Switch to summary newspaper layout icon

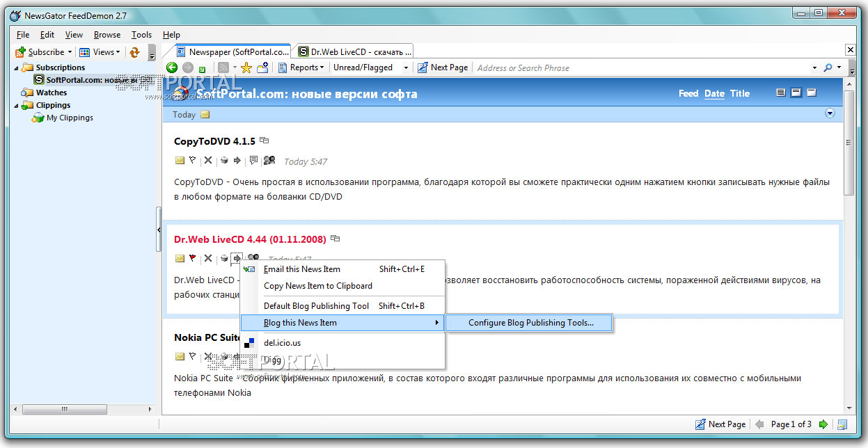coord(796,93)
